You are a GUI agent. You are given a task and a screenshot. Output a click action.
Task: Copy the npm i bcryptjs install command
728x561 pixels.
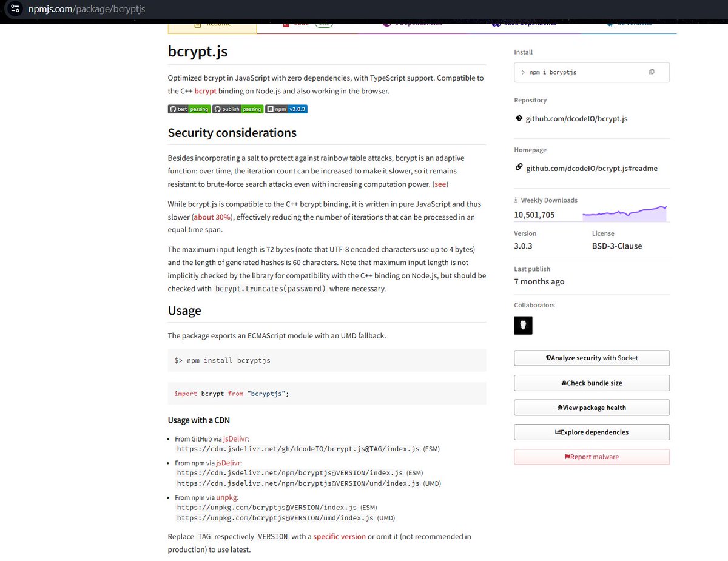pos(652,72)
